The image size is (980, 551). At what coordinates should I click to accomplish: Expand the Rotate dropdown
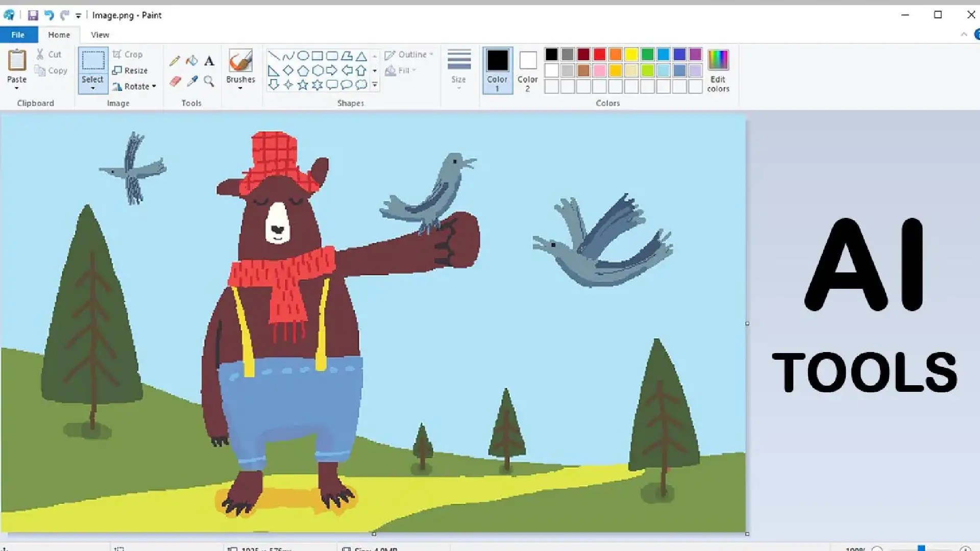click(x=154, y=86)
